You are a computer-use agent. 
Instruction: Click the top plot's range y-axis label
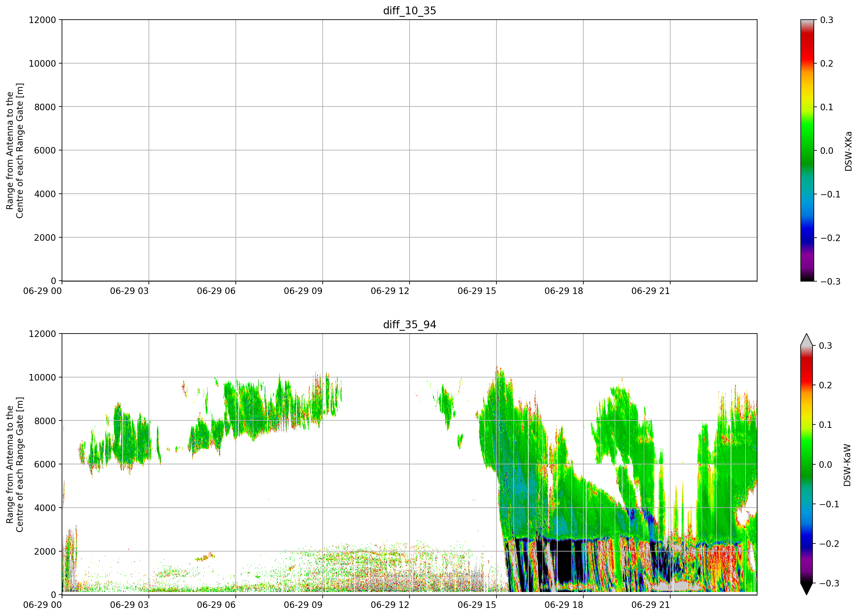(x=15, y=151)
